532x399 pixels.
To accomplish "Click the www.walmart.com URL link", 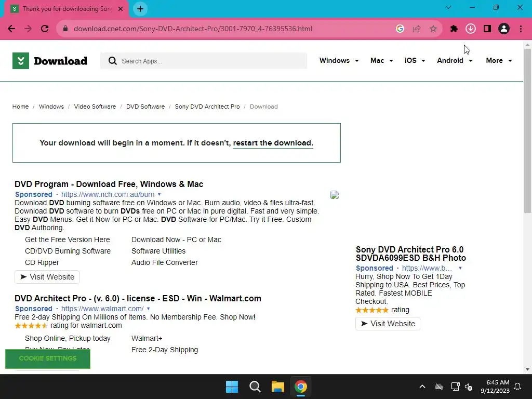I will (102, 309).
